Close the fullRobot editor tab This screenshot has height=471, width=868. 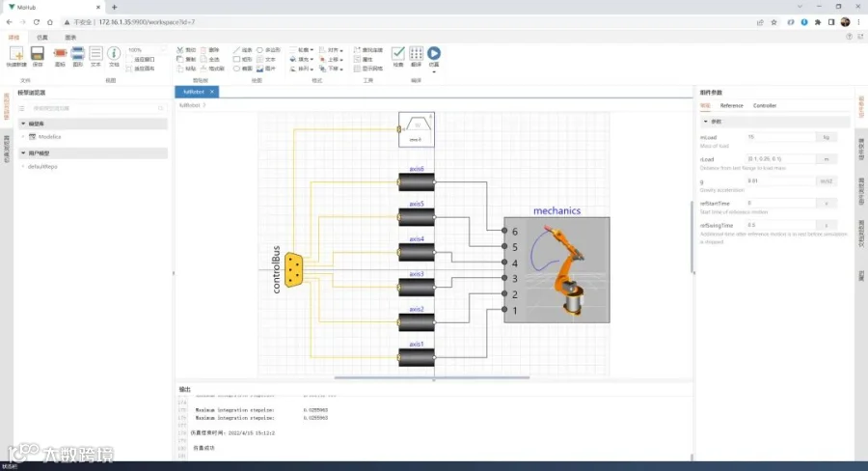click(x=212, y=92)
